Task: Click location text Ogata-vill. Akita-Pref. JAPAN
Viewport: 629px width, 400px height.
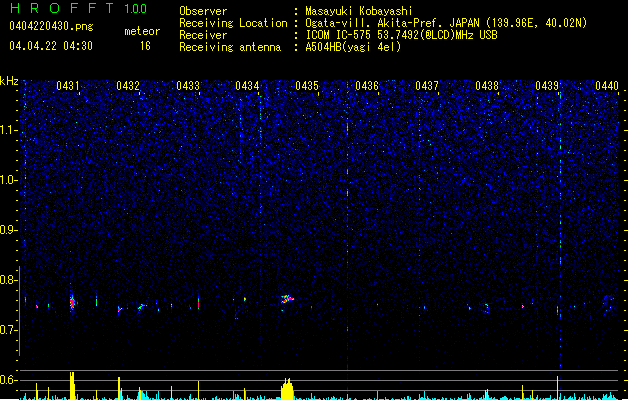Action: (392, 23)
